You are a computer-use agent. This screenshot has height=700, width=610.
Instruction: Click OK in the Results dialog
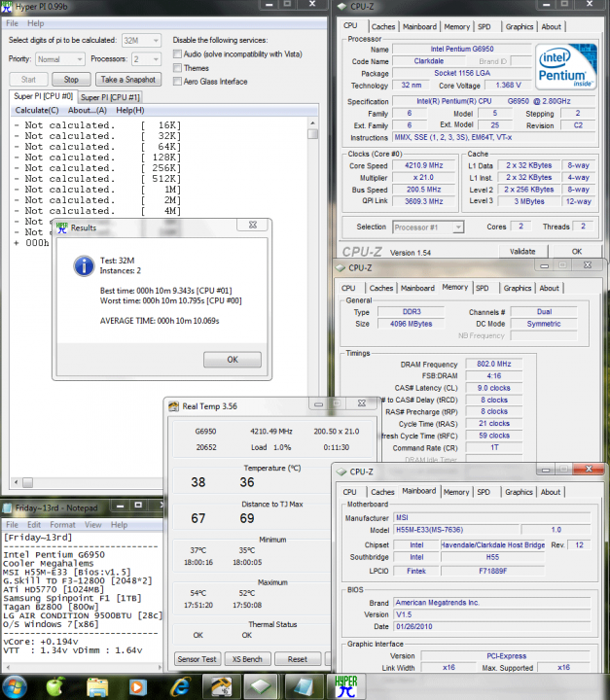(x=233, y=360)
